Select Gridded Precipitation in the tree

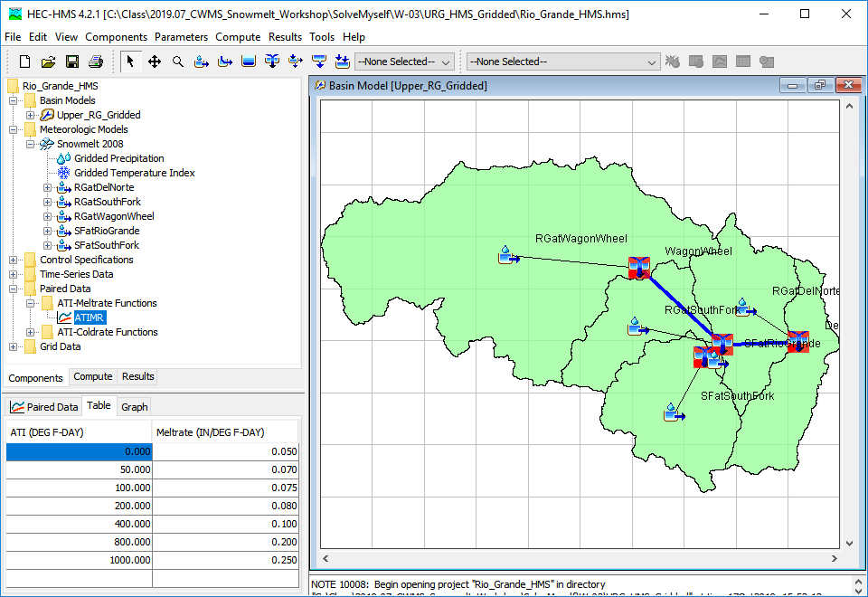pos(119,158)
